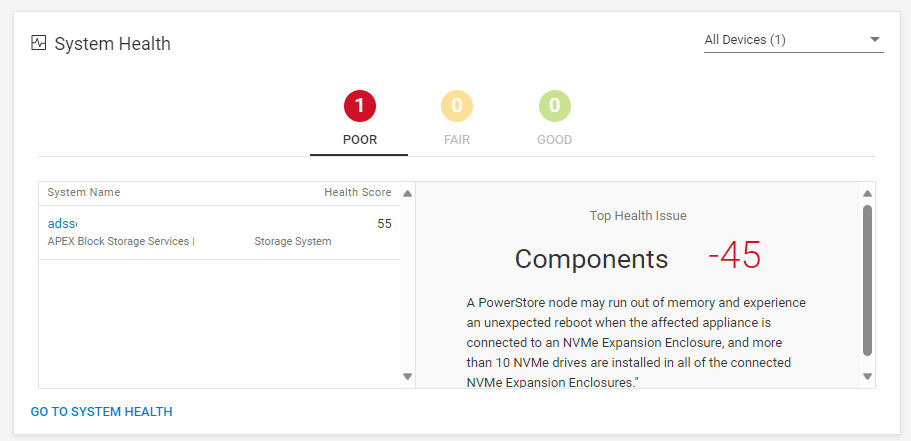
Task: Sort by the Health Score column header
Action: [357, 192]
